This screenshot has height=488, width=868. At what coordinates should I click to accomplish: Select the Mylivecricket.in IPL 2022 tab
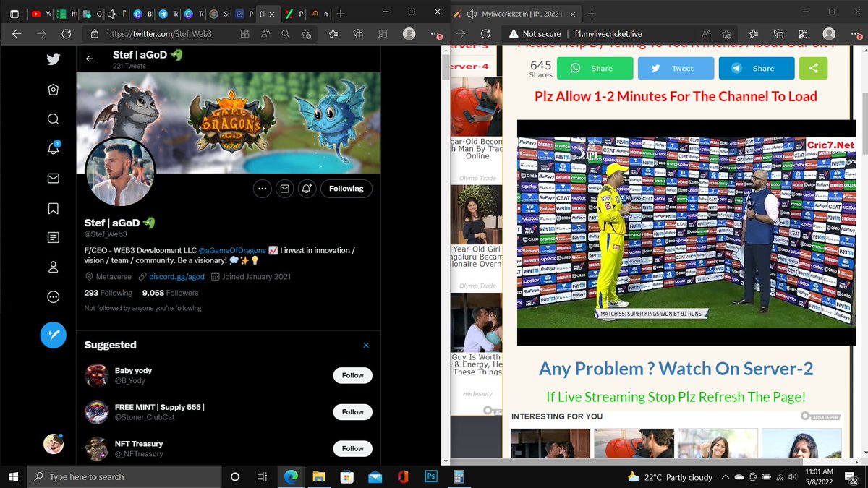click(x=515, y=14)
